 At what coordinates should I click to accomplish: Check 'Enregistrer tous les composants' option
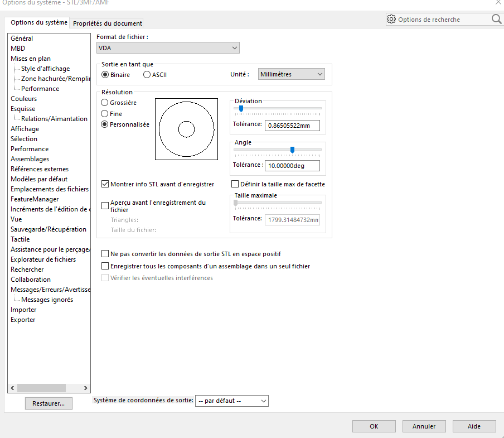(105, 266)
